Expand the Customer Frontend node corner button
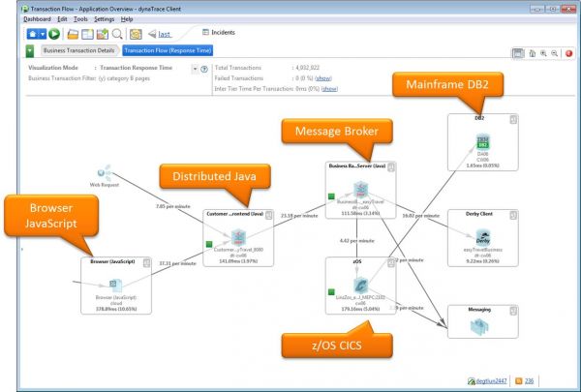Screen dimensions: 581x392 point(268,215)
